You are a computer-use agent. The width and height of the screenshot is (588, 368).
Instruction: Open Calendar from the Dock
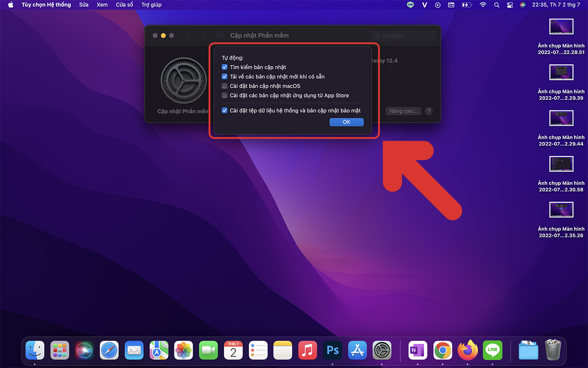(233, 351)
